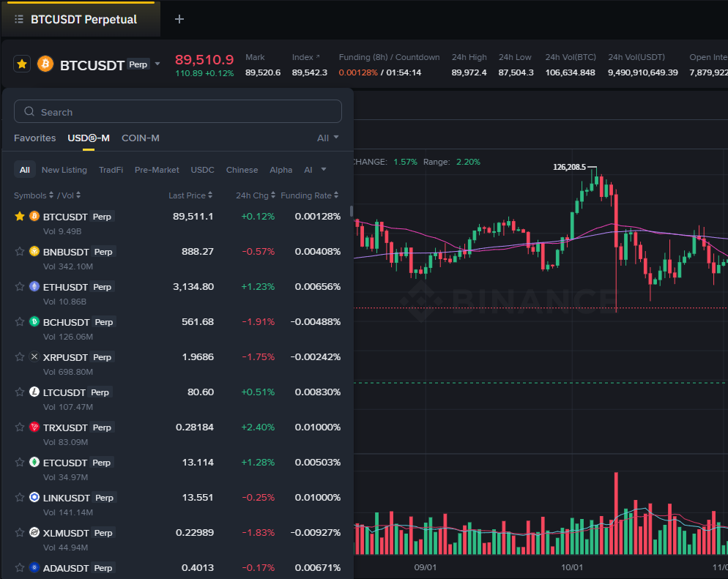Filter by New Listing category

coord(64,170)
